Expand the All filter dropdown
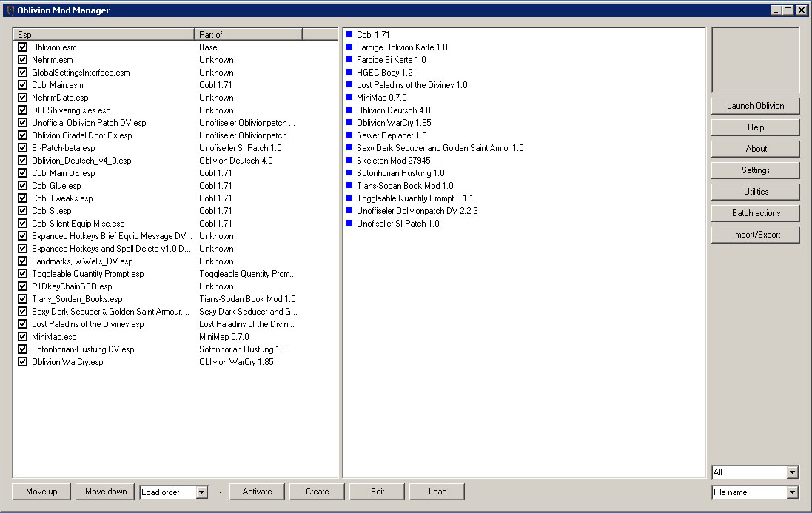Image resolution: width=812 pixels, height=513 pixels. 793,472
